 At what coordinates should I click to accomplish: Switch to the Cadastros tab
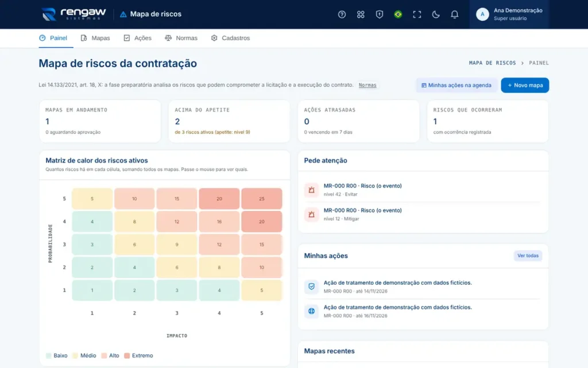[x=231, y=38]
